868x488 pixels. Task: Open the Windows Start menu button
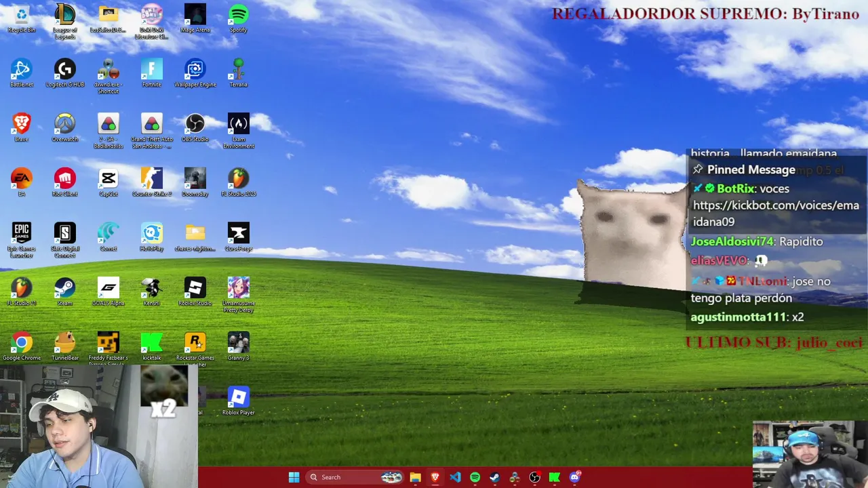(294, 477)
